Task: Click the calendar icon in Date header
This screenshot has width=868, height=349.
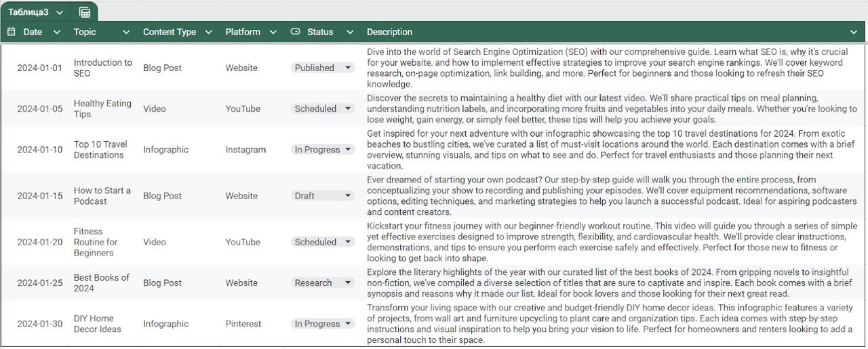Action: pos(12,32)
